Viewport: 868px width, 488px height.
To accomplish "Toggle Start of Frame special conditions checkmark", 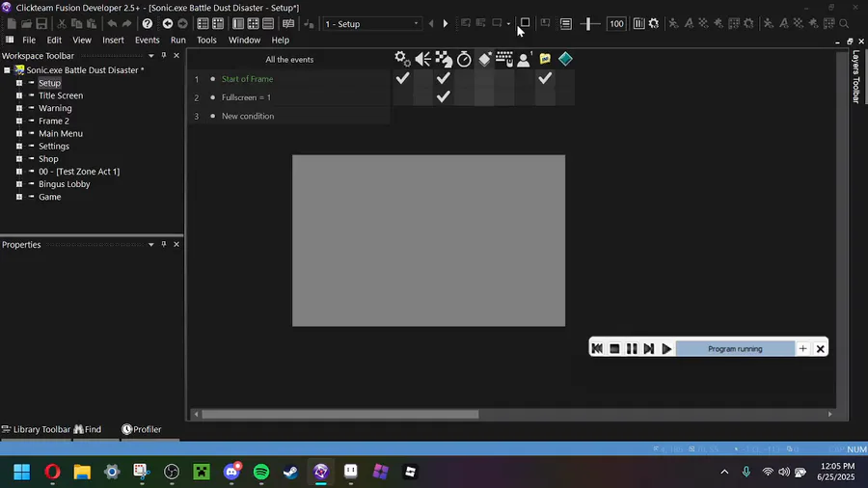I will click(x=402, y=78).
